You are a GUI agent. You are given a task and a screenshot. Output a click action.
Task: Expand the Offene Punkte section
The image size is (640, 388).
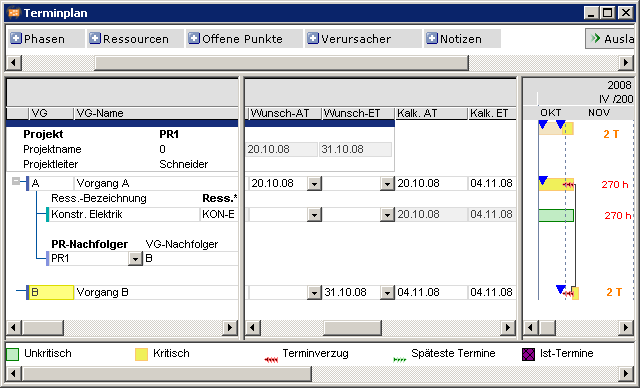coord(194,39)
